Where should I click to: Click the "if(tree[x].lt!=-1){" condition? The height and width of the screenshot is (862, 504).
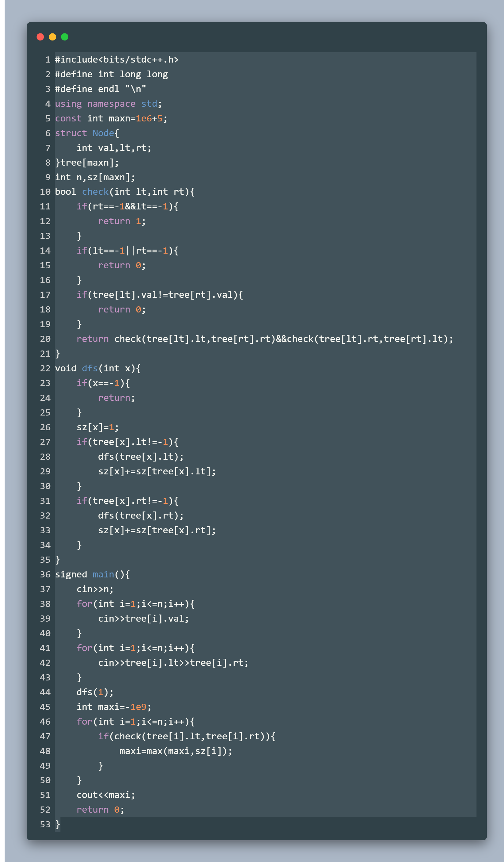click(127, 442)
